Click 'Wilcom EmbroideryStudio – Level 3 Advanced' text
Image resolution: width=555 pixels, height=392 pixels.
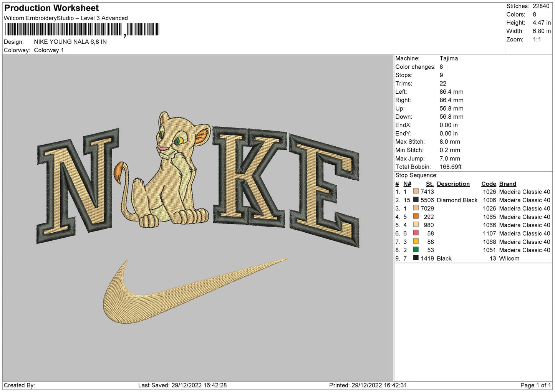click(66, 18)
